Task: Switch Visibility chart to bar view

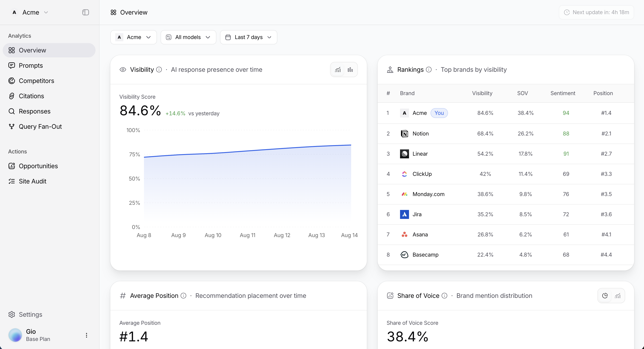Action: coord(350,70)
